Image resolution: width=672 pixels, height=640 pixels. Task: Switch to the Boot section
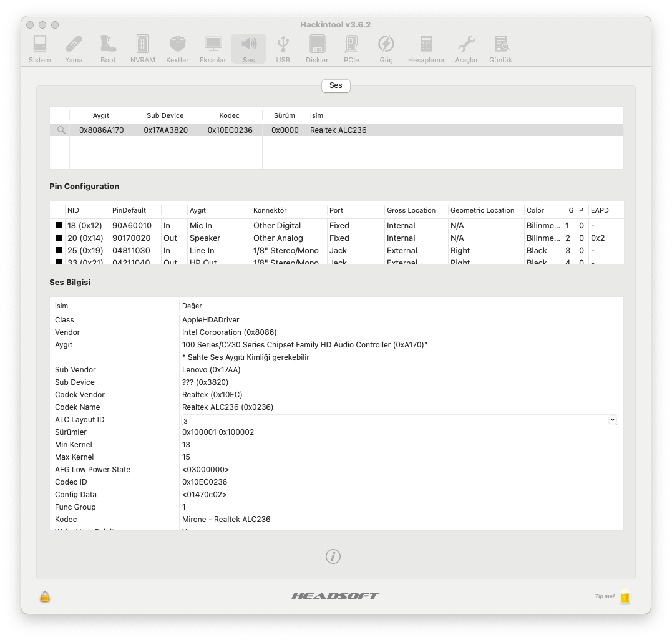point(108,49)
